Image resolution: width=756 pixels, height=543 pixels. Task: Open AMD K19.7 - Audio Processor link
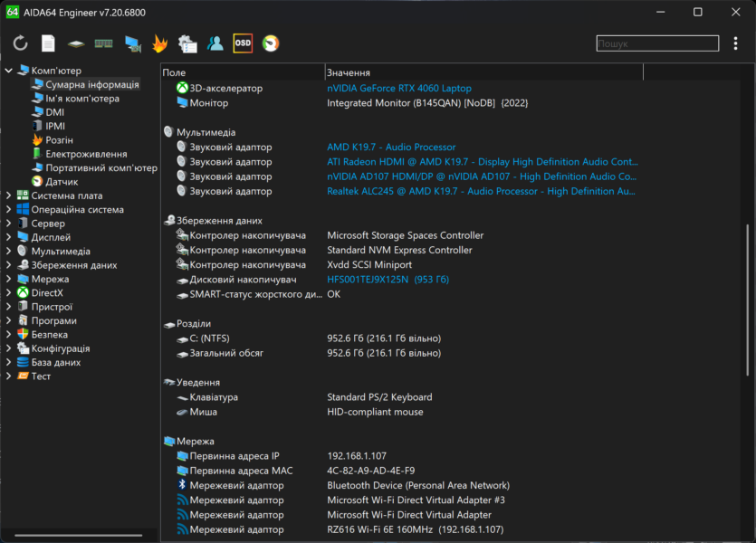391,147
